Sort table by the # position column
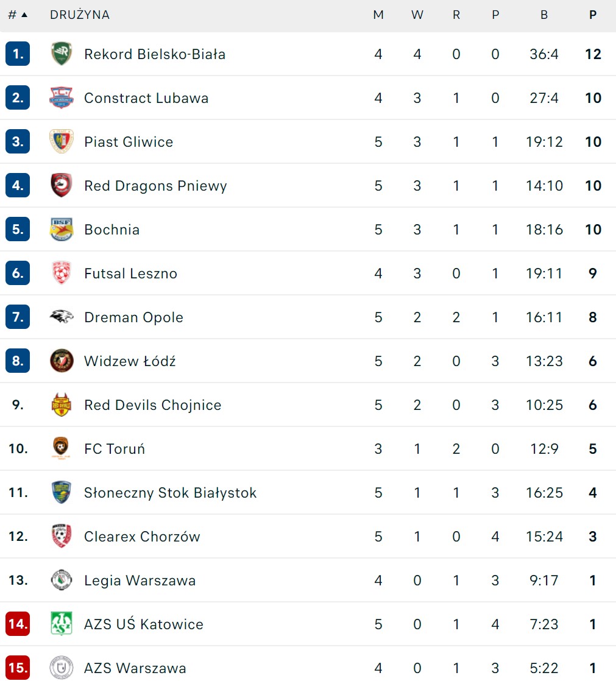 tap(17, 15)
